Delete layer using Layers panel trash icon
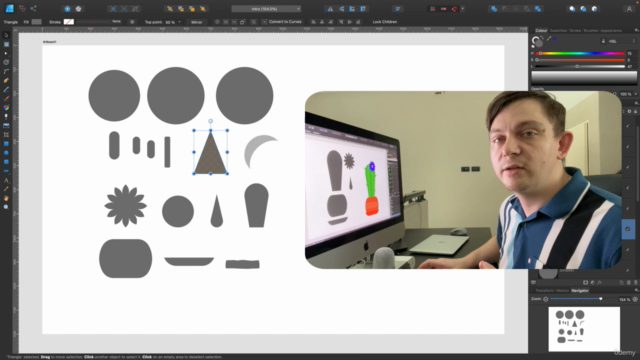This screenshot has width=640, height=360. coord(636,282)
